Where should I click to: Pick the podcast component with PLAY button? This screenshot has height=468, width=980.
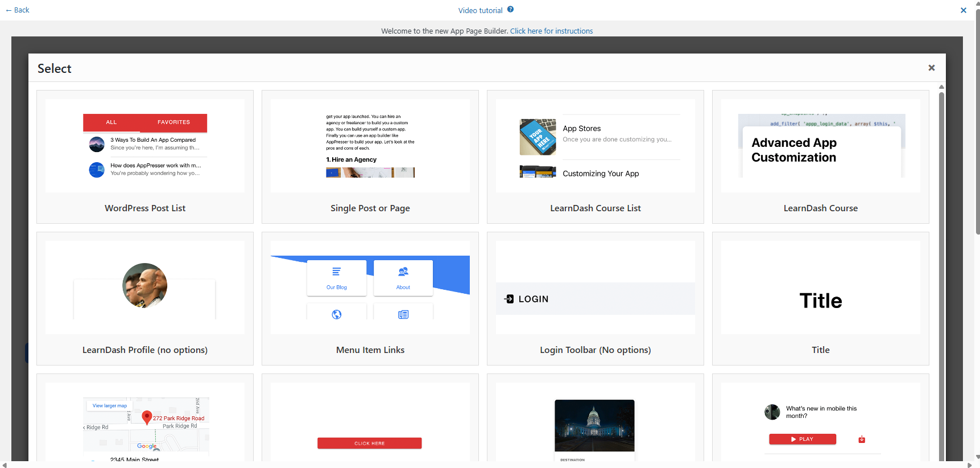821,418
